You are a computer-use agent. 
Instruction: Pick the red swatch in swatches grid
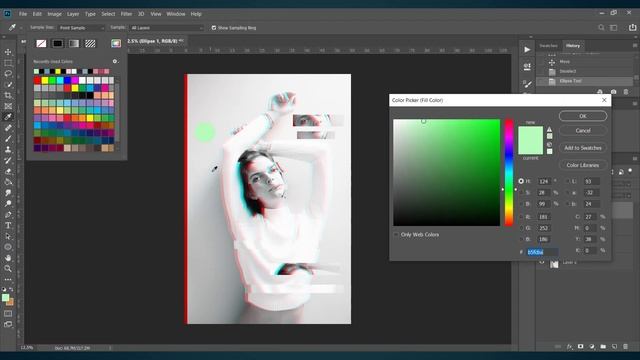tap(37, 80)
